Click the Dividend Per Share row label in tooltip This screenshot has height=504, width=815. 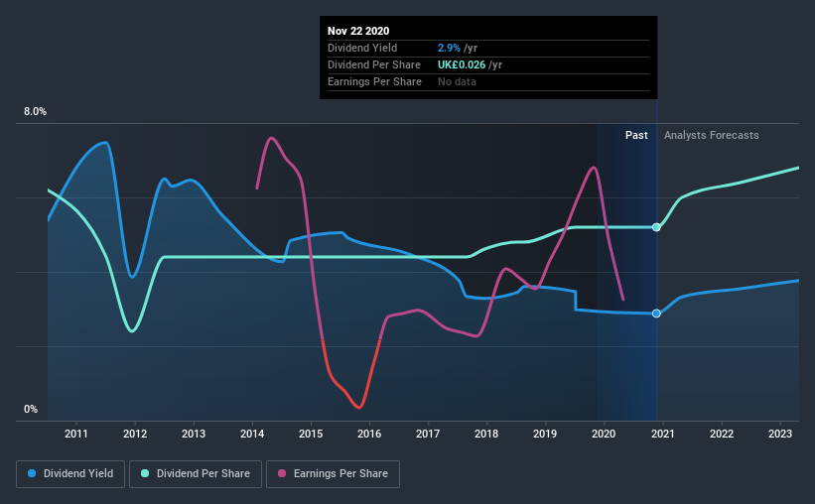pos(373,64)
